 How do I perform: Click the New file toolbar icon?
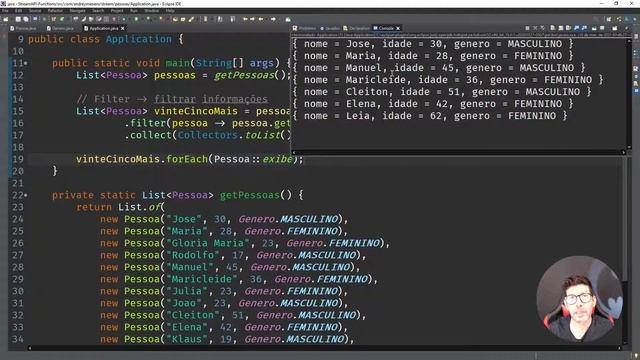click(x=6, y=19)
